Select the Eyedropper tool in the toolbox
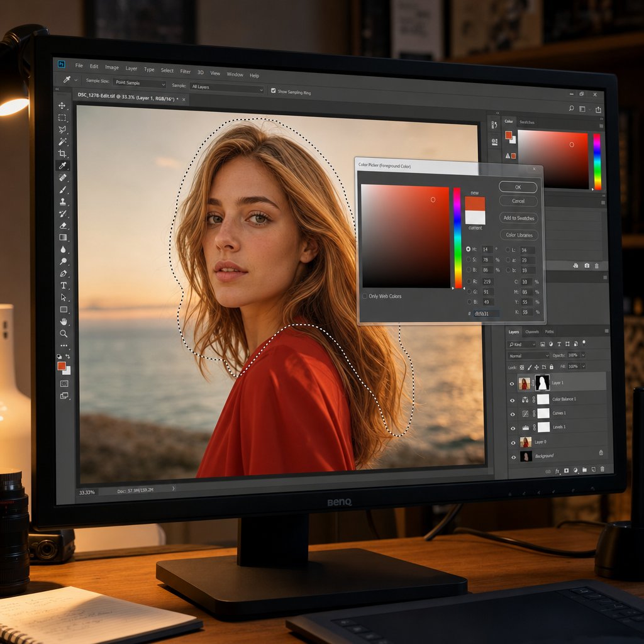The height and width of the screenshot is (644, 644). [x=63, y=165]
